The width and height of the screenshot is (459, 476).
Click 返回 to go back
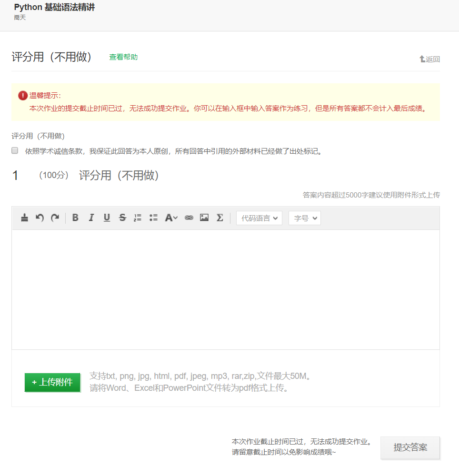[429, 59]
